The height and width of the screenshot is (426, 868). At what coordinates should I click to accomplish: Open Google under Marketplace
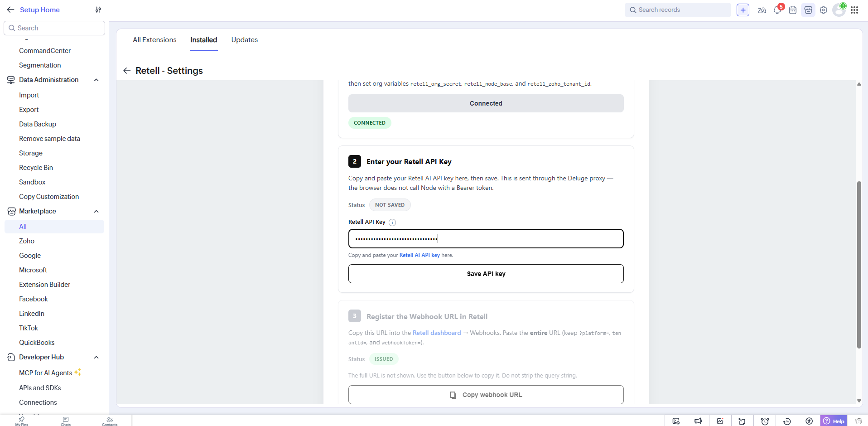[x=30, y=256]
